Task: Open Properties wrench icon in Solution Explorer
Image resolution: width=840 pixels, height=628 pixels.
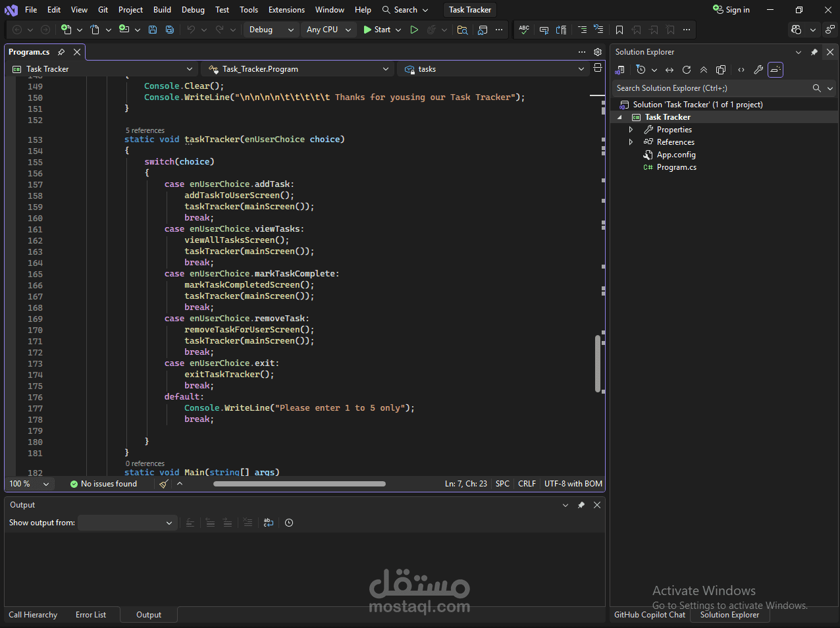Action: [758, 70]
